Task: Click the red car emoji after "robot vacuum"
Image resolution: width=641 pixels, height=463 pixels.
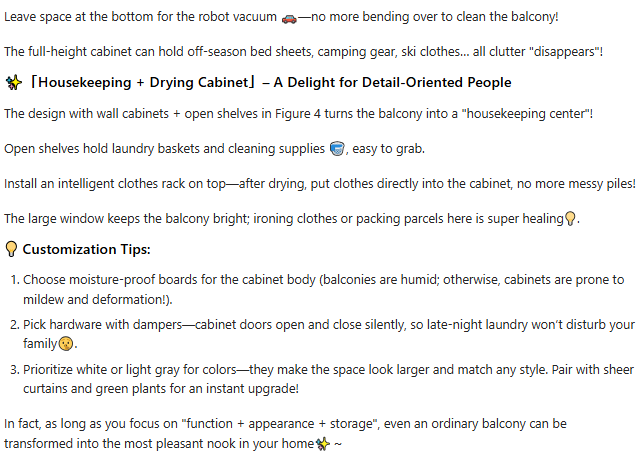Action: tap(289, 19)
